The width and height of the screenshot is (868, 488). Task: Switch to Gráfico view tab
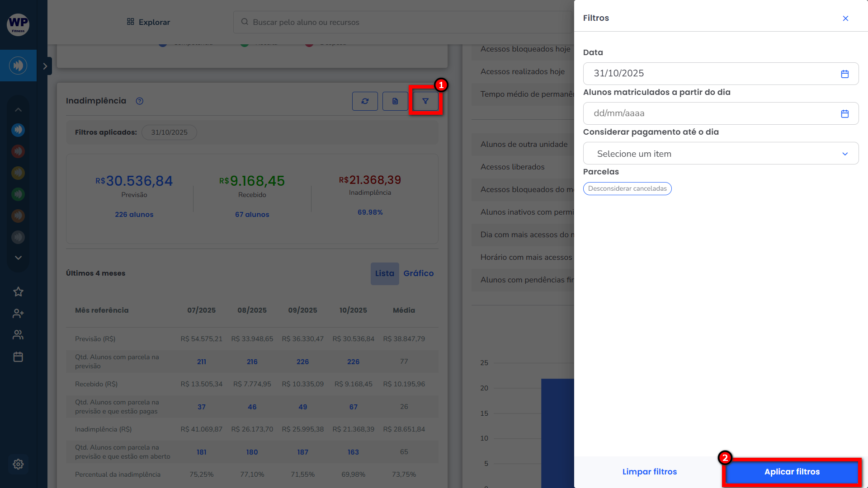[x=418, y=273]
